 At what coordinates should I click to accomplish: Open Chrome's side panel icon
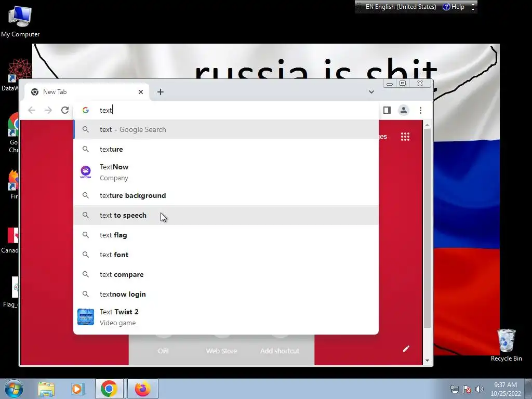point(387,110)
